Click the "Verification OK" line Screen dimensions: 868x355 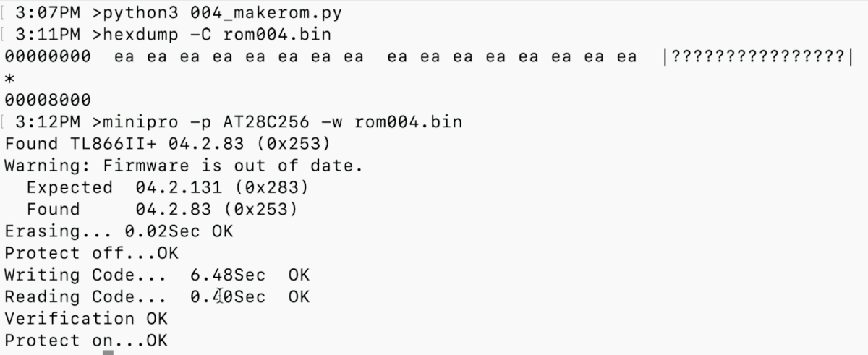click(85, 319)
